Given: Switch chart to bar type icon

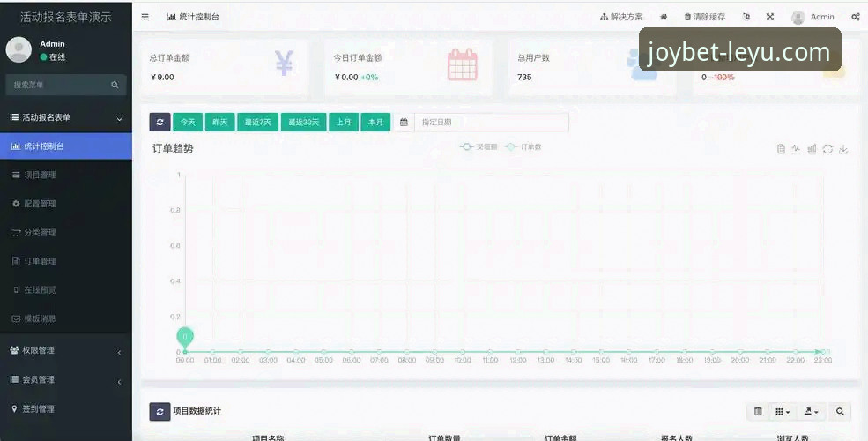Looking at the screenshot, I should tap(812, 149).
